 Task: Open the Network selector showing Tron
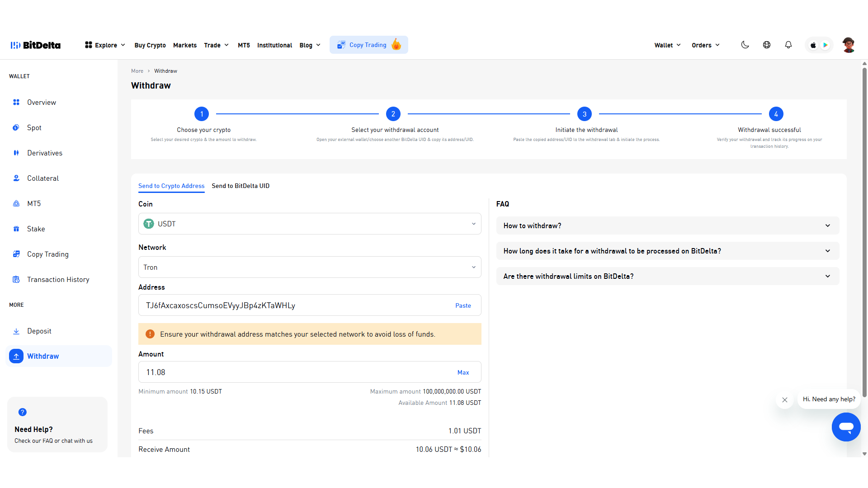(310, 267)
